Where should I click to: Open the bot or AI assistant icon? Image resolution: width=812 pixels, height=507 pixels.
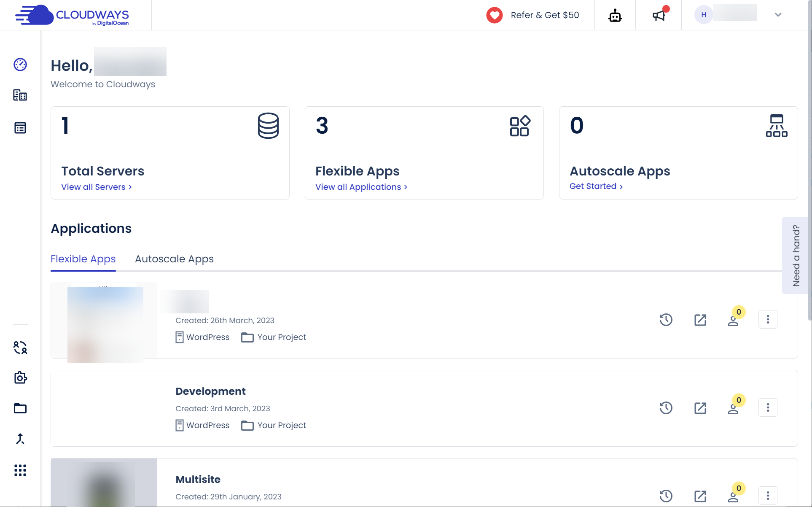point(615,15)
